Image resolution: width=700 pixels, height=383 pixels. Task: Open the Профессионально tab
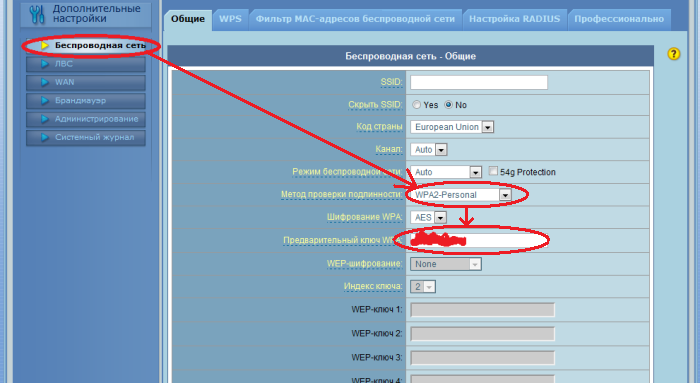(x=619, y=19)
